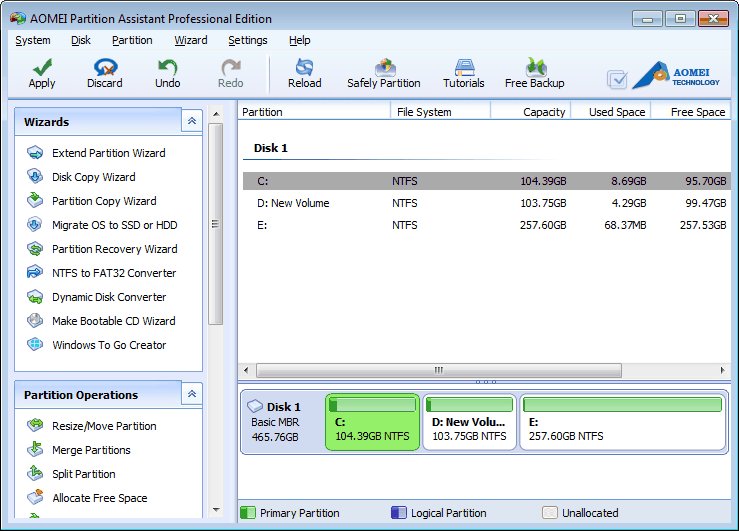Start NTFS to FAT32 Converter
Screen dimensions: 739x531
[114, 273]
